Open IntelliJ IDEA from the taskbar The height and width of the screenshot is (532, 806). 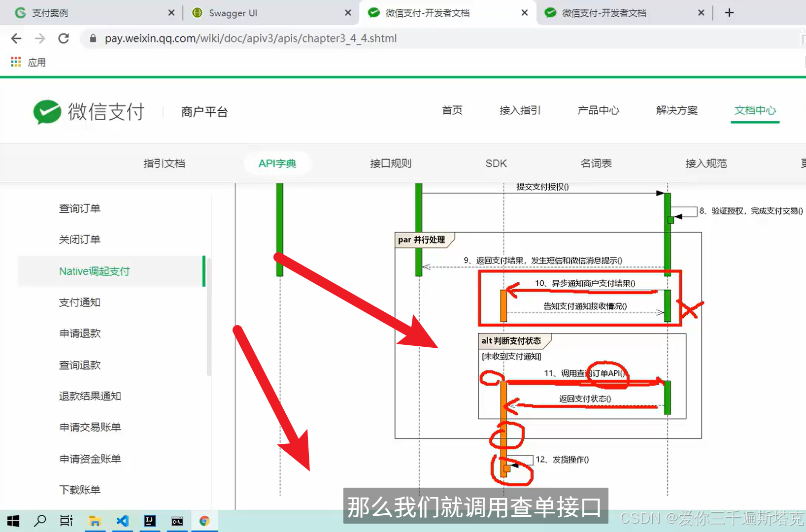(x=150, y=521)
